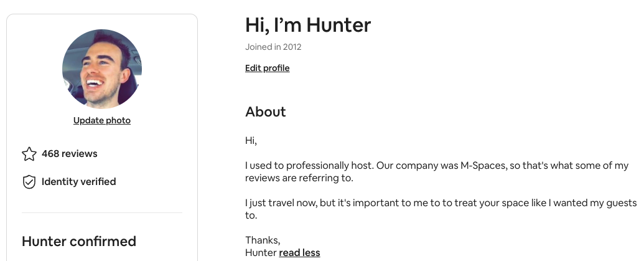The image size is (644, 261).
Task: Collapse the bio with read less
Action: pos(299,253)
